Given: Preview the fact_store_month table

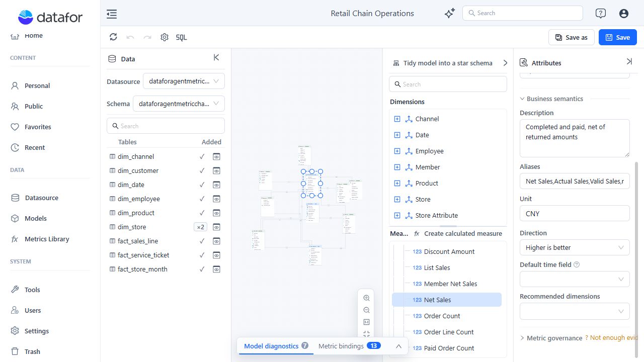Looking at the screenshot, I should coord(216,269).
